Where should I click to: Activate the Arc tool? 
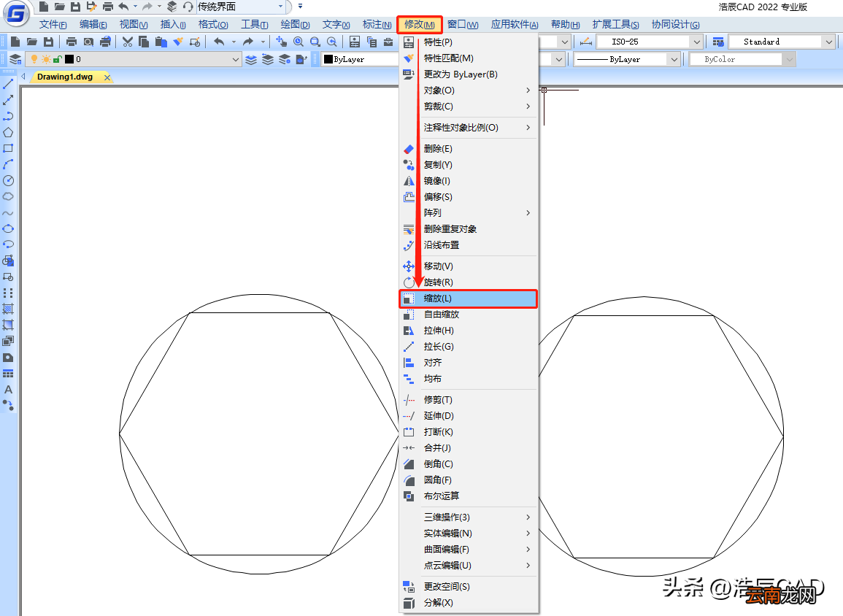pos(8,164)
